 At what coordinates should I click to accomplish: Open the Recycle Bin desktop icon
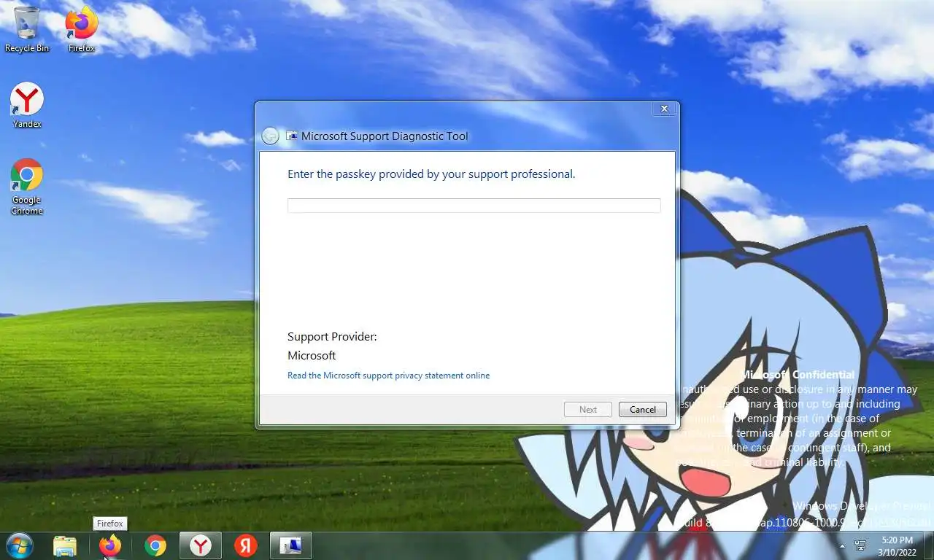[x=27, y=29]
